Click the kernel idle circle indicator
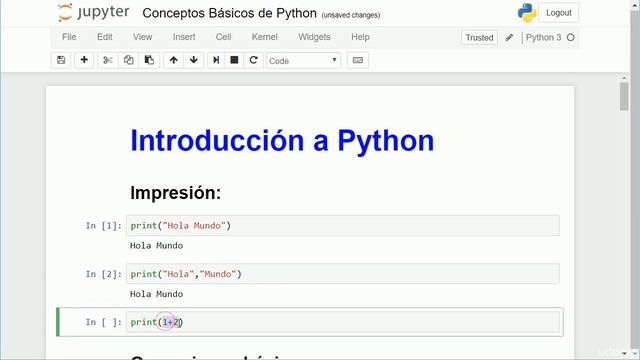 pyautogui.click(x=571, y=38)
